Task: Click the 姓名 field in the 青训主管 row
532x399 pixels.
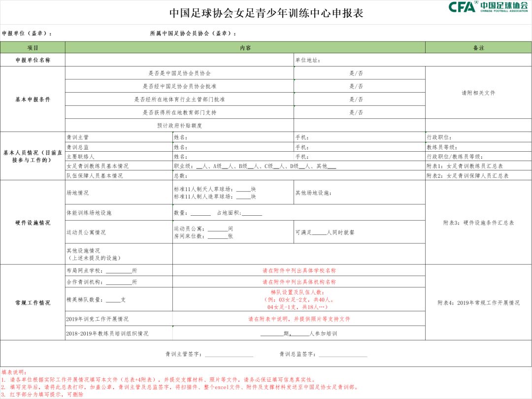Action: coord(233,137)
